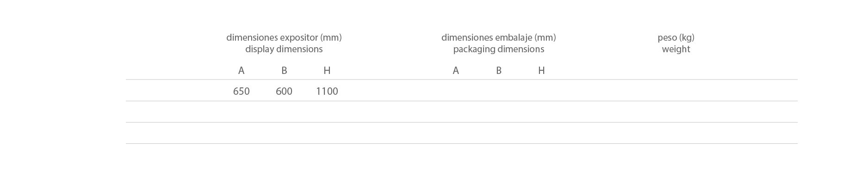Viewport: 868px width, 172px height.
Task: Select the 1100 height value
Action: 327,91
